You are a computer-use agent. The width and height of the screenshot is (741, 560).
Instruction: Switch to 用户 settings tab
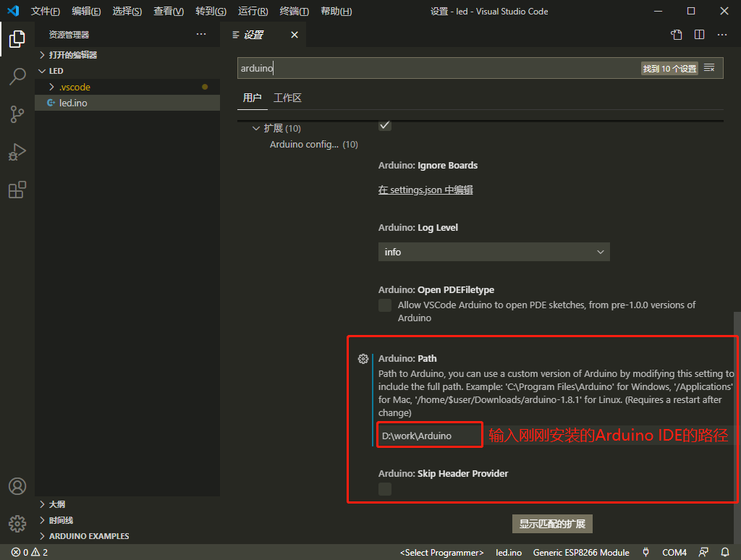point(252,98)
